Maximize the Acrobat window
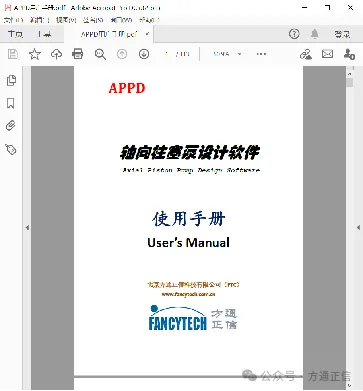The height and width of the screenshot is (391, 363). 327,7
